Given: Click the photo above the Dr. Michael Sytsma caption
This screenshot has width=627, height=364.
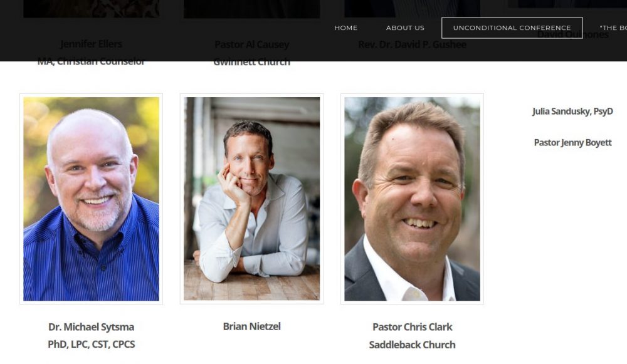Looking at the screenshot, I should click(x=91, y=199).
